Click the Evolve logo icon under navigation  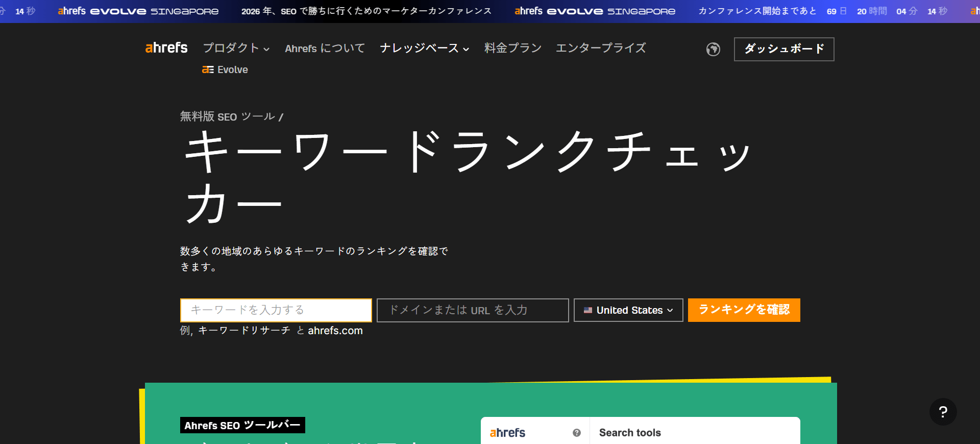208,69
